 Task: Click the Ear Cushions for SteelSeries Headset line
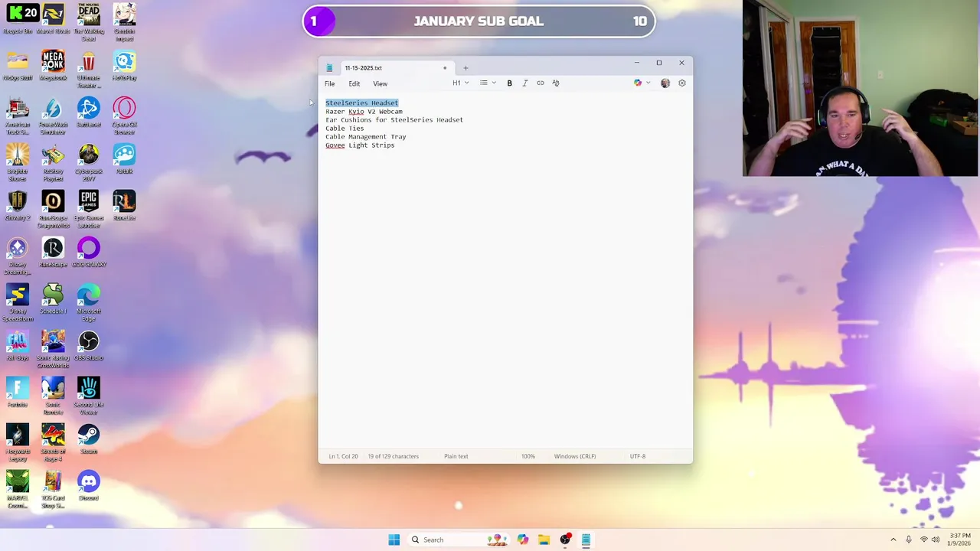[x=394, y=120]
